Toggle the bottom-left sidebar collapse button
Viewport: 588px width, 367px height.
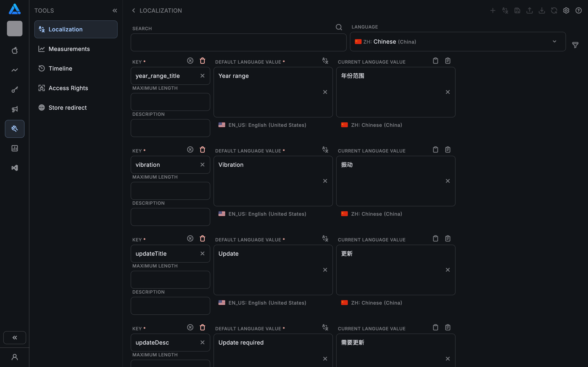[14, 337]
